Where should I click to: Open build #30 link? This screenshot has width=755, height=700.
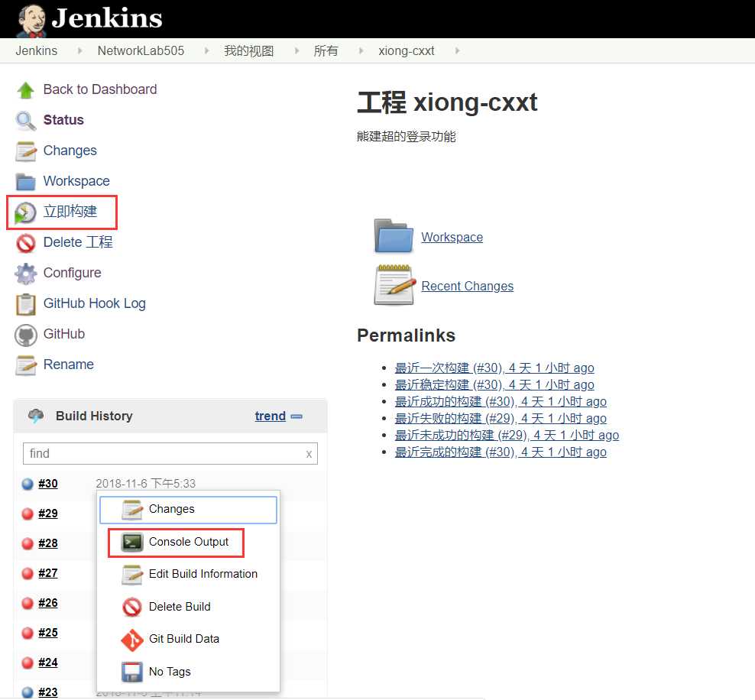tap(47, 484)
